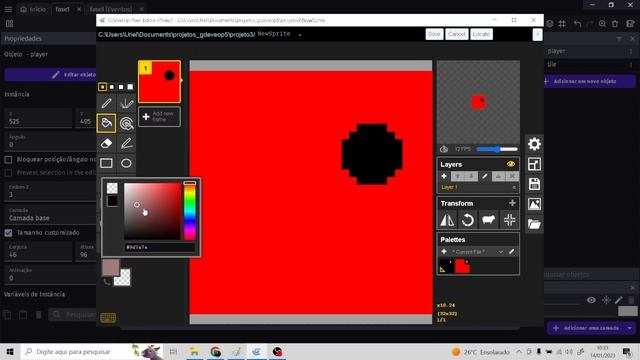
Task: Toggle GDevelop grid icon in toolbar
Action: tap(562, 24)
